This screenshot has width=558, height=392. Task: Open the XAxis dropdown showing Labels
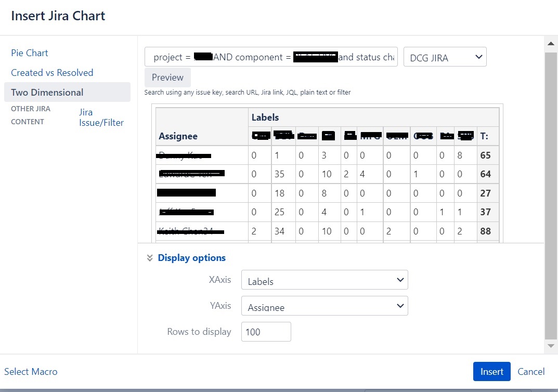325,280
